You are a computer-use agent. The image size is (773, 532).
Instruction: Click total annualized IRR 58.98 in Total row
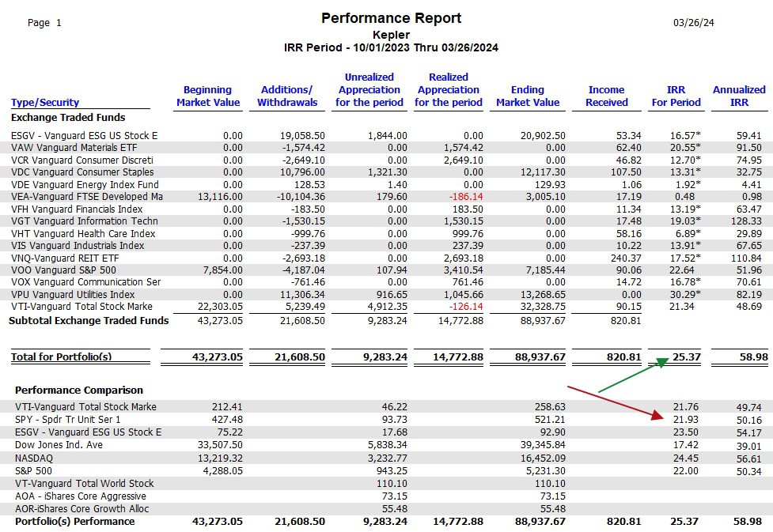click(x=753, y=357)
